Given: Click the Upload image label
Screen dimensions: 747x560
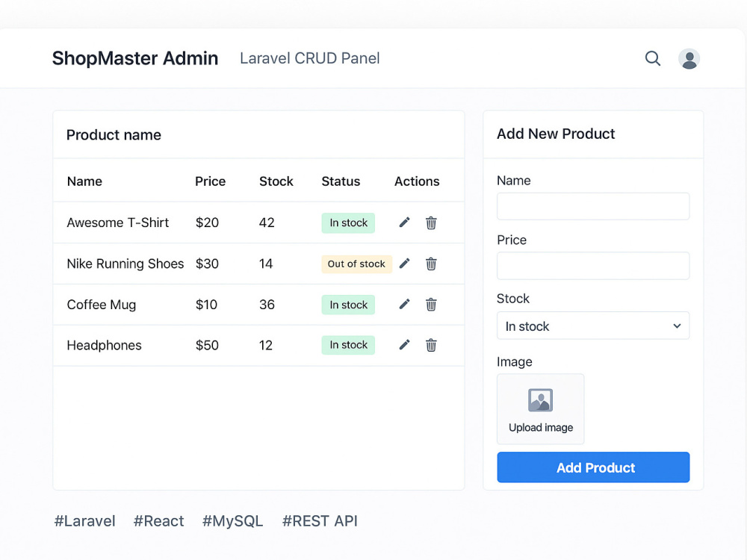Looking at the screenshot, I should [x=541, y=428].
